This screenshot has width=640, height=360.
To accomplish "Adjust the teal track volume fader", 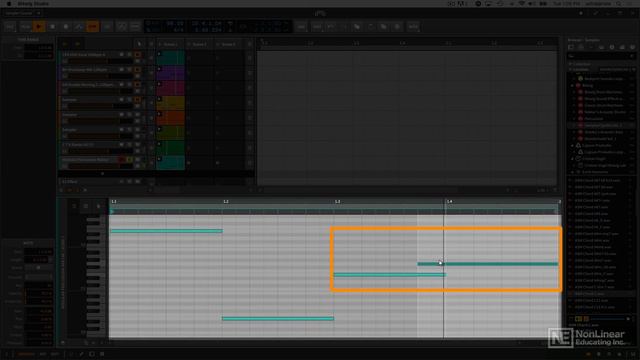I will tap(100, 61).
